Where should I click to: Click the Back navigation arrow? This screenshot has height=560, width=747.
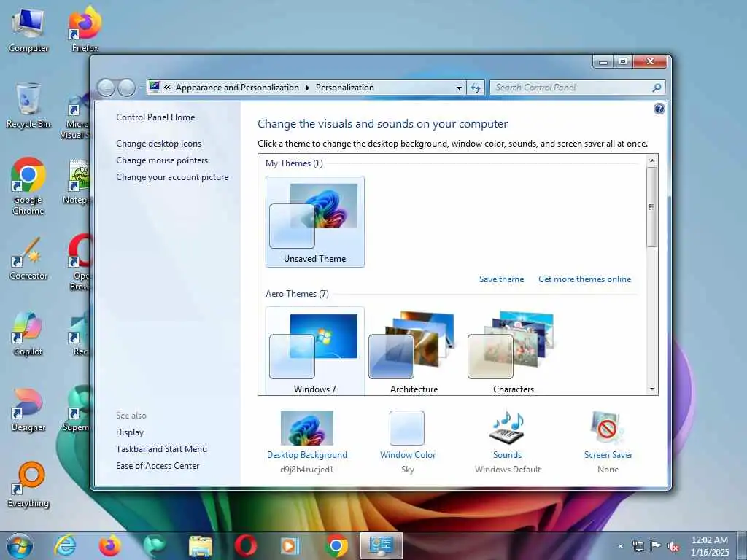pos(107,87)
